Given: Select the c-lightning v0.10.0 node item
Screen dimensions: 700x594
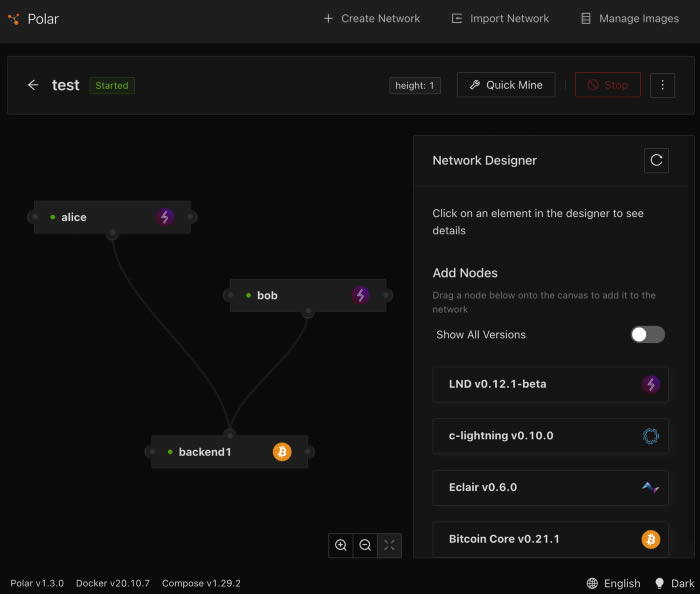Looking at the screenshot, I should click(x=550, y=436).
